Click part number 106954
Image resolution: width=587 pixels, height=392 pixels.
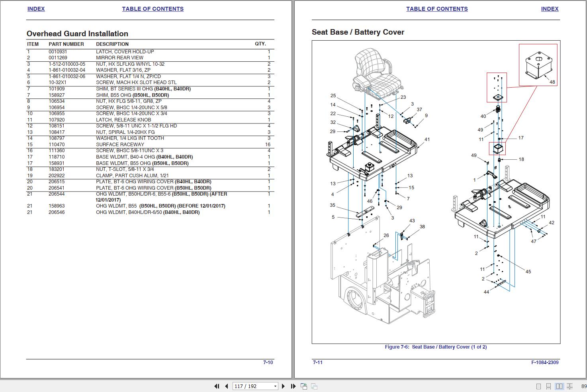(x=57, y=108)
